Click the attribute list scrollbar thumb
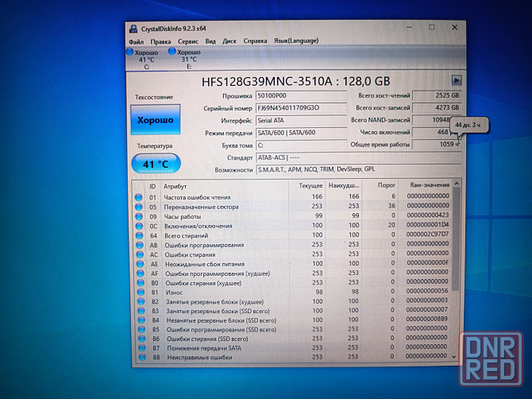The height and width of the screenshot is (399, 532). [457, 239]
